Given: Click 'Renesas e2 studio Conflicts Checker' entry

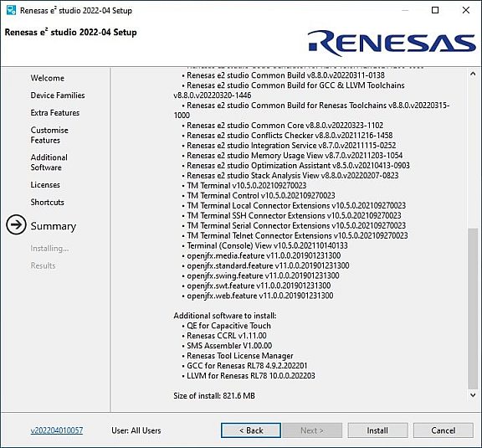Looking at the screenshot, I should (x=290, y=136).
